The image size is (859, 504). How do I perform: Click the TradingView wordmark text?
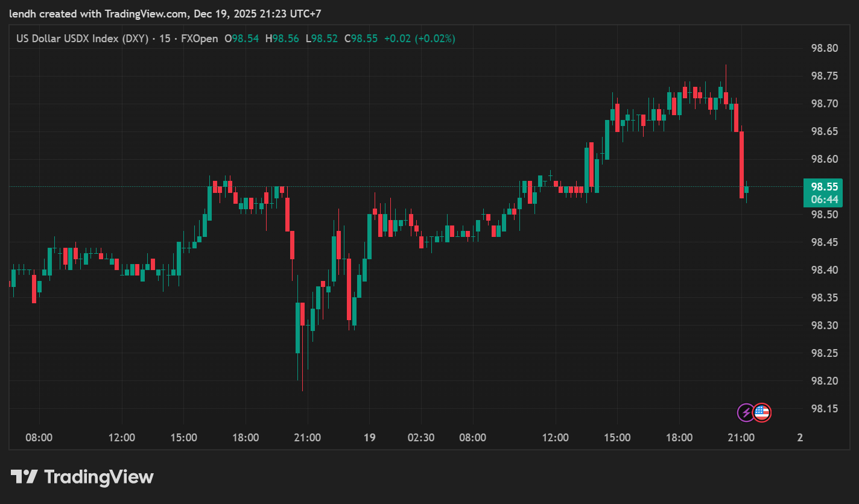click(x=99, y=477)
